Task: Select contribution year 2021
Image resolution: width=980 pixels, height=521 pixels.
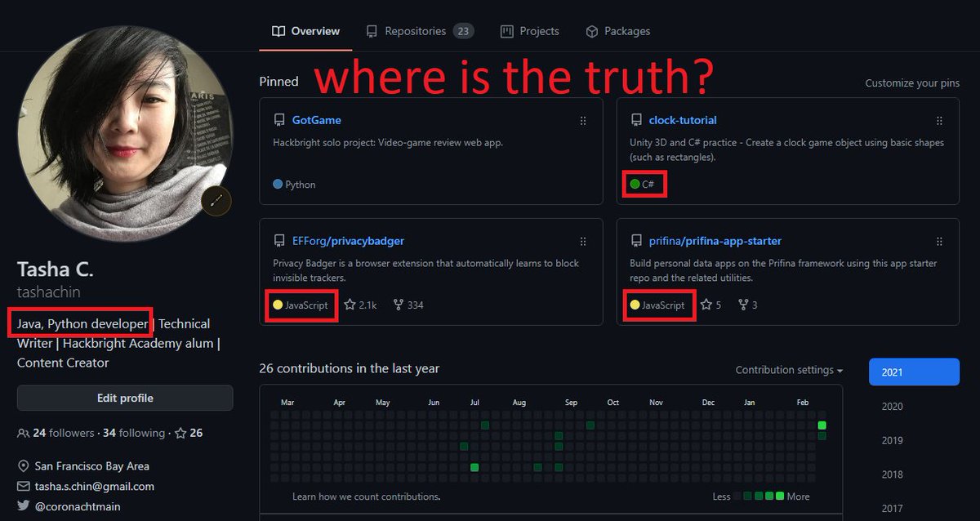Action: [914, 372]
